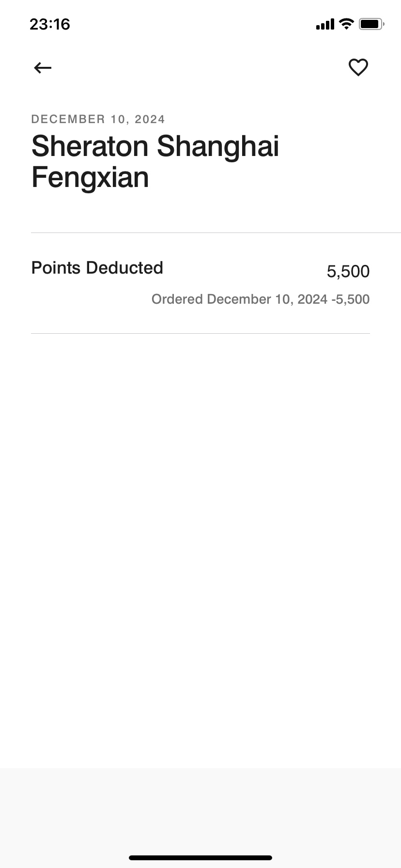Tap the 5,500 points amount
Viewport: 401px width, 868px height.
tap(348, 271)
